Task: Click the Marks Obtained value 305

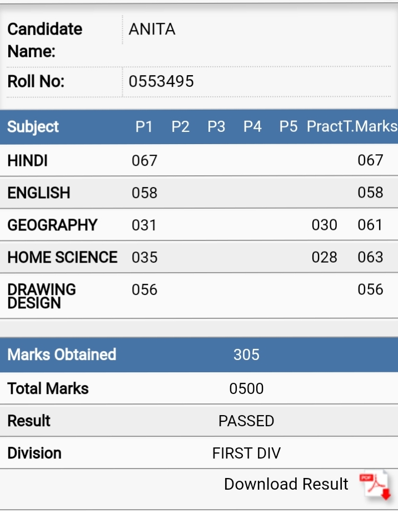Action: click(246, 355)
